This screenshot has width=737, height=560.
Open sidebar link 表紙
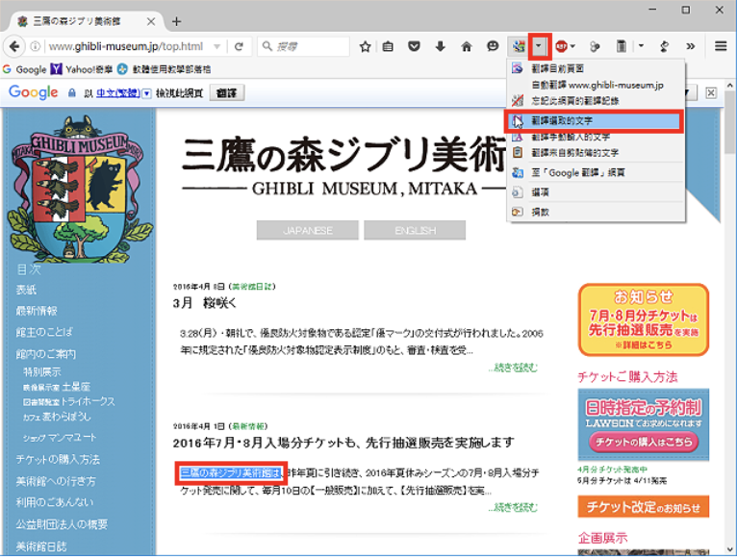click(x=26, y=290)
